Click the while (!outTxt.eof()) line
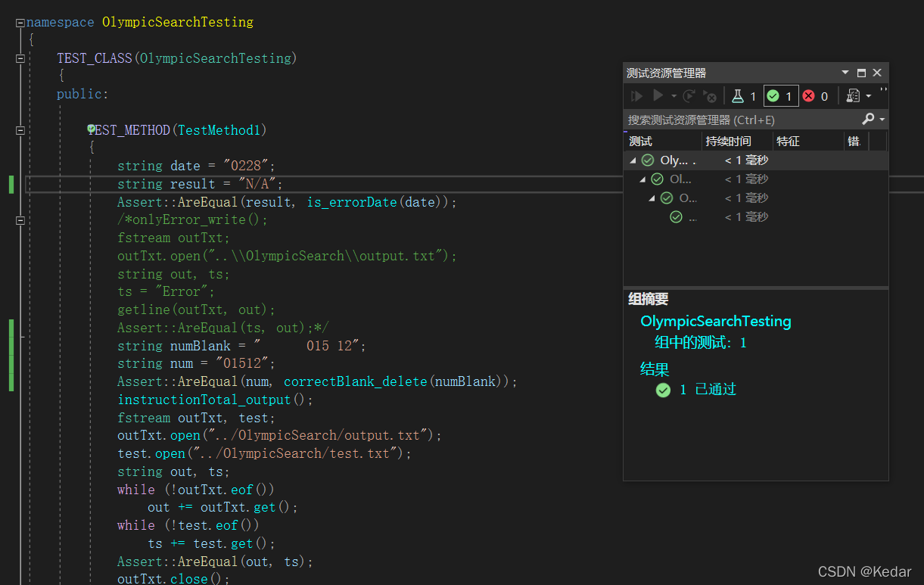This screenshot has height=585, width=924. point(196,490)
